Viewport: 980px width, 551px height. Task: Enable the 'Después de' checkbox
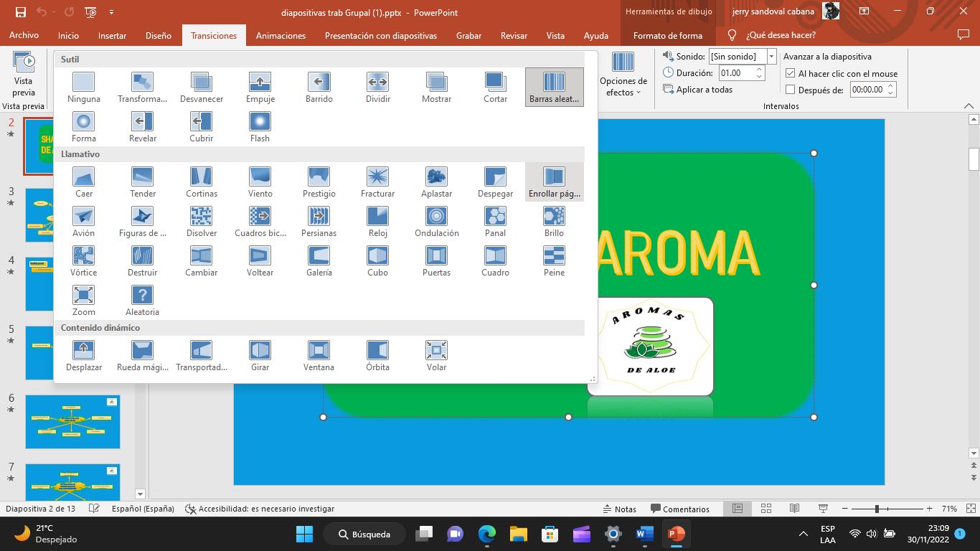pyautogui.click(x=791, y=90)
